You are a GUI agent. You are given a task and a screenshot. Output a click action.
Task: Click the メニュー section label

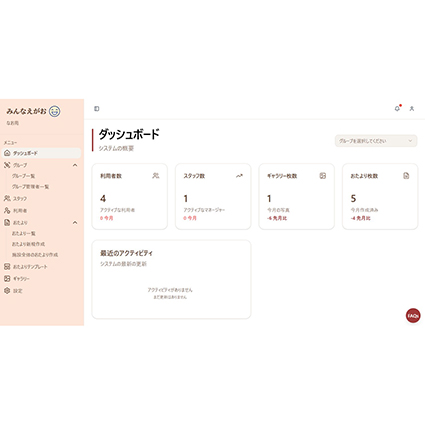[10, 143]
